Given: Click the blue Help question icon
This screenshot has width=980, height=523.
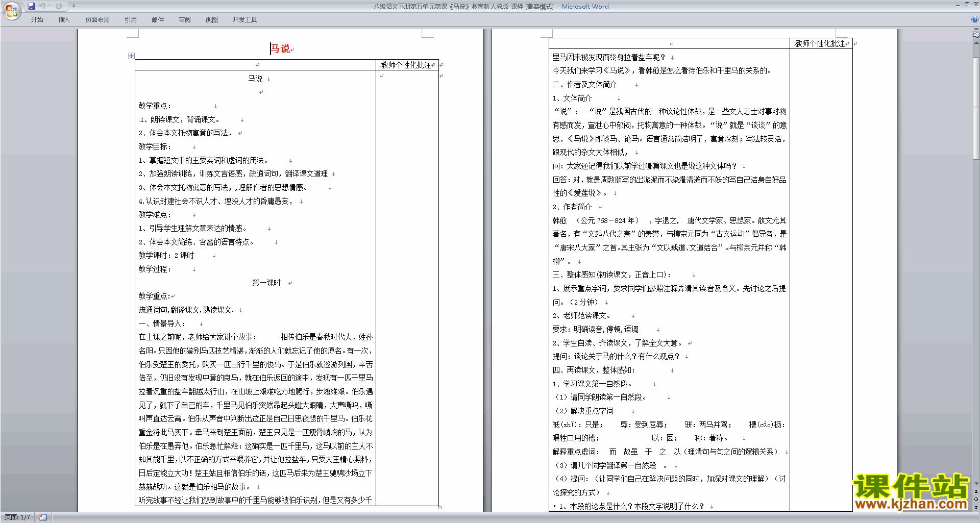Looking at the screenshot, I should [x=975, y=20].
